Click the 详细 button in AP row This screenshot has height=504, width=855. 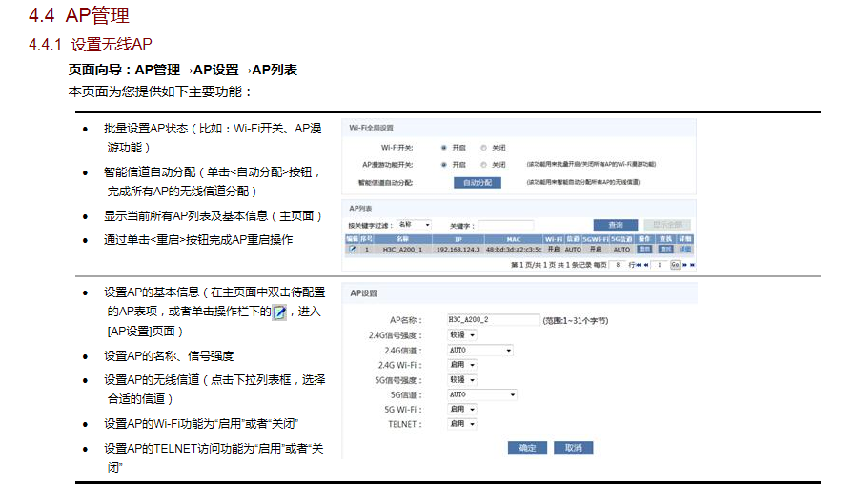tap(685, 249)
